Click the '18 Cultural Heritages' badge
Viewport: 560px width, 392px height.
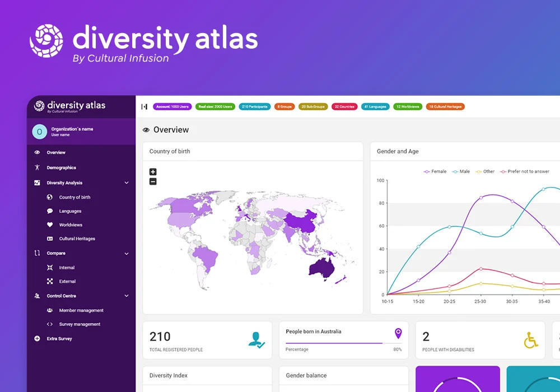click(445, 107)
